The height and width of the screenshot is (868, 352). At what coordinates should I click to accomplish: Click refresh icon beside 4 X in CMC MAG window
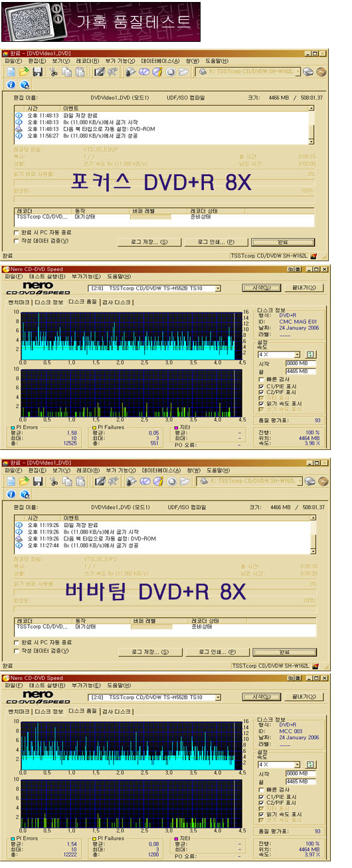310,355
